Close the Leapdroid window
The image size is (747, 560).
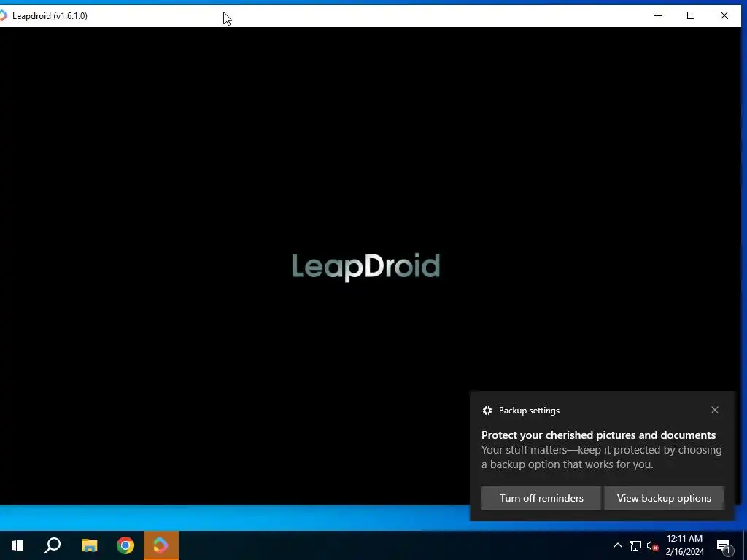[x=724, y=16]
